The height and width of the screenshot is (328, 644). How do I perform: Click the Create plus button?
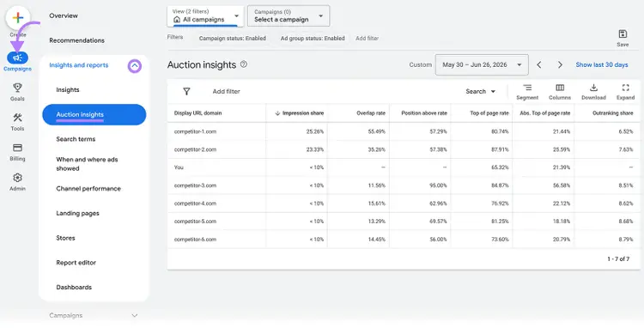click(18, 18)
